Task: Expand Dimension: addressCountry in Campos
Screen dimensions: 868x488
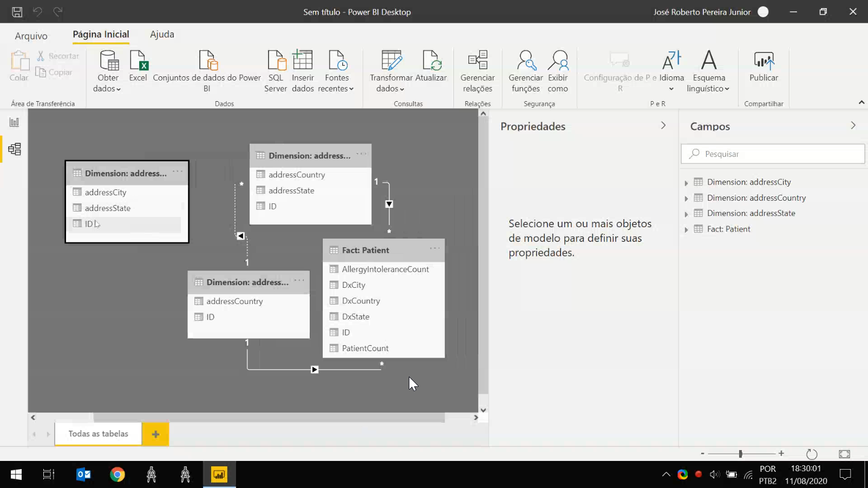Action: [x=686, y=199]
